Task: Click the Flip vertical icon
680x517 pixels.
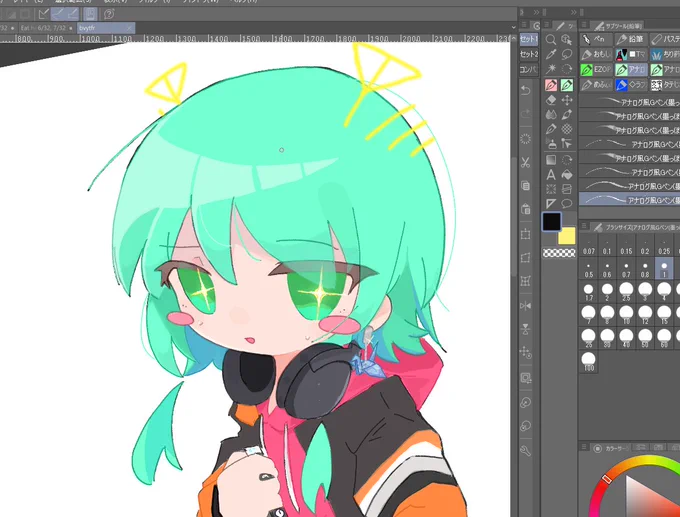Action: pyautogui.click(x=526, y=329)
